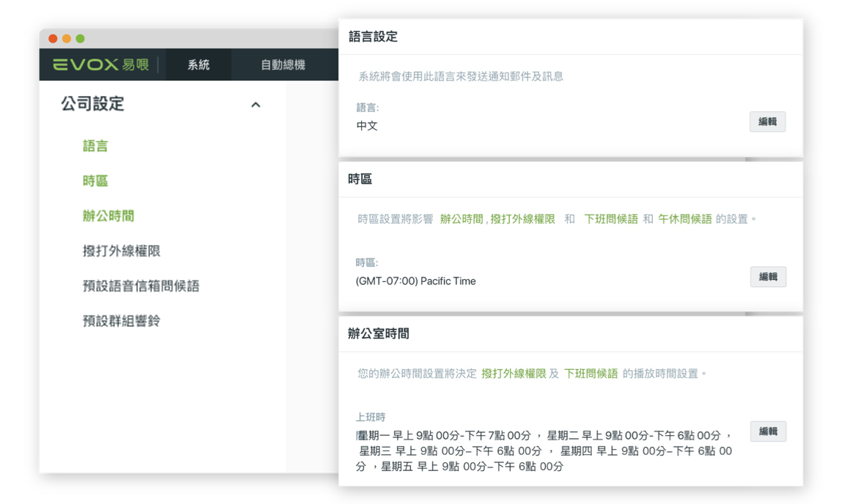Click the yellow minimize window dot
The width and height of the screenshot is (844, 504).
(67, 38)
